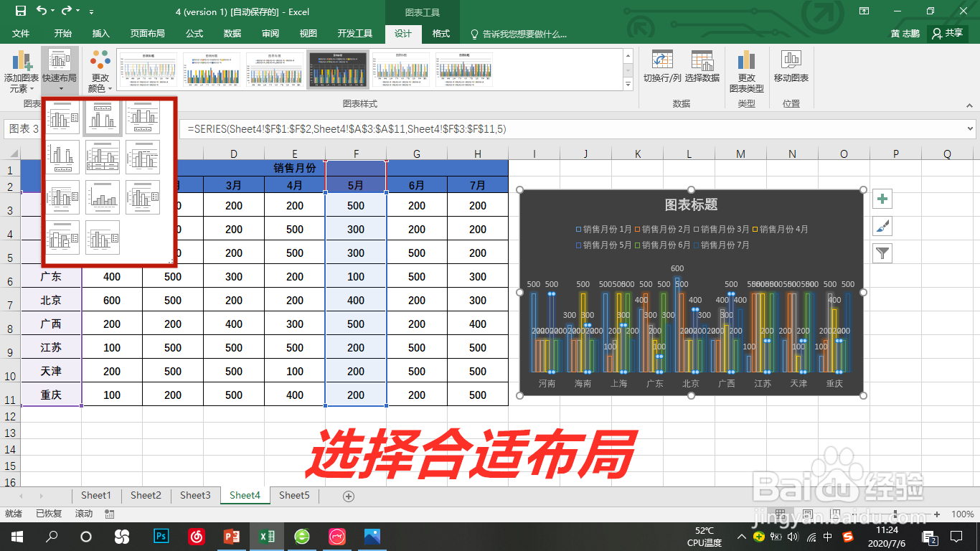Screen dimensions: 980x551
Task: Open the Sheet5 worksheet tab
Action: click(x=294, y=495)
